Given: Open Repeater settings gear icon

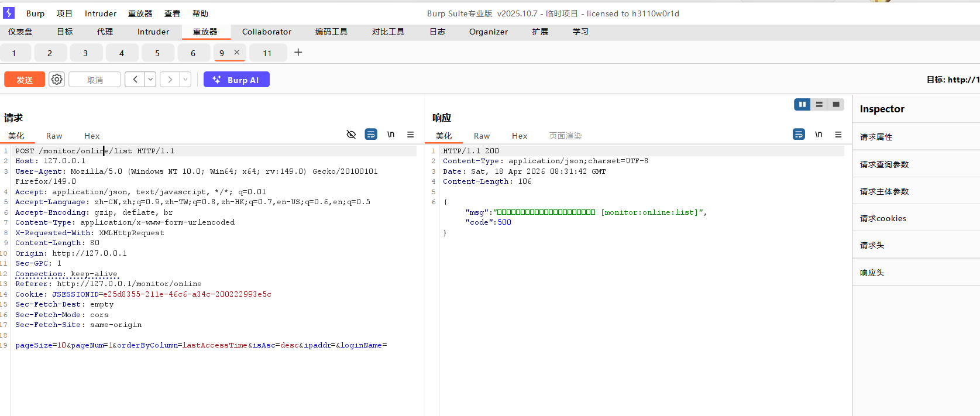Looking at the screenshot, I should pos(57,80).
